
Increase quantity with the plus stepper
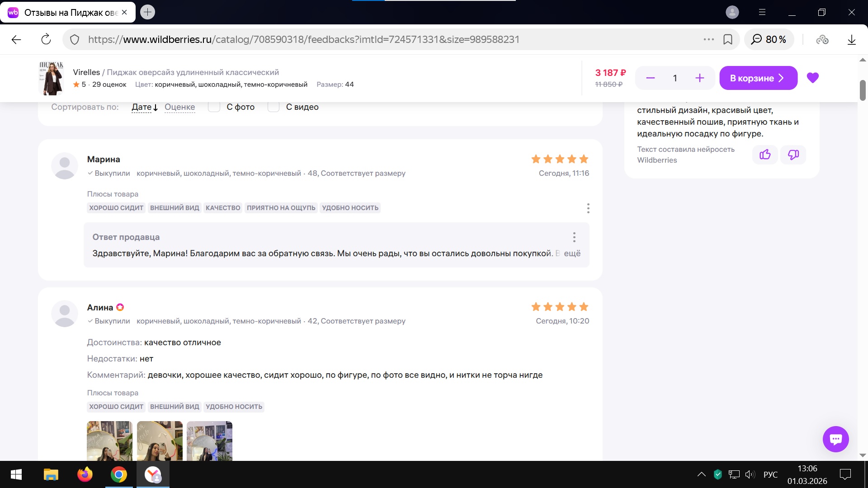699,78
